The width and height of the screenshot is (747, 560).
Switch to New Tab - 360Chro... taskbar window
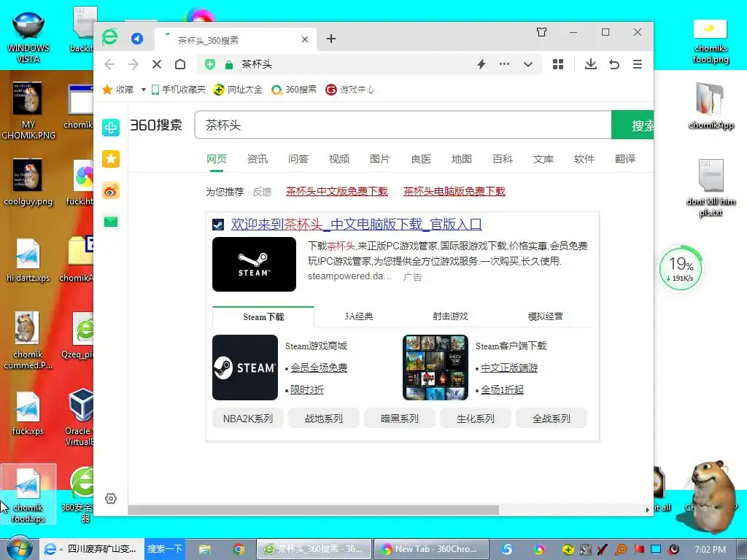pos(431,549)
